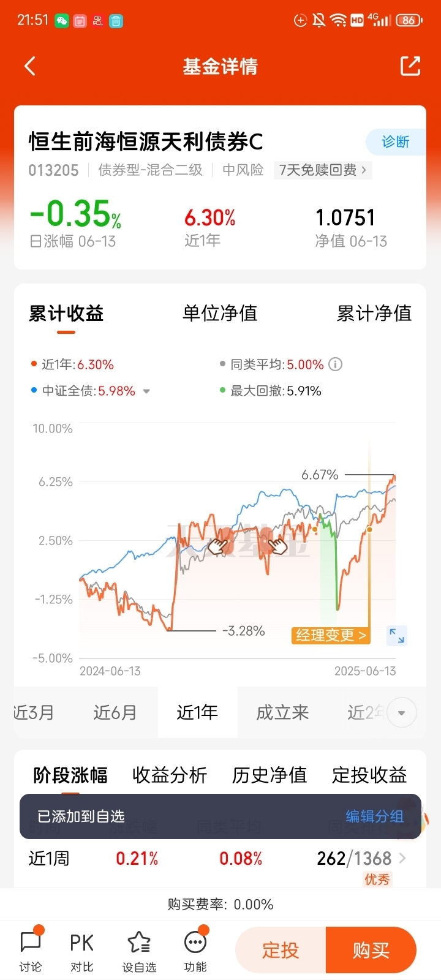
Task: Tap the info icon beside 同类平均
Action: click(335, 364)
